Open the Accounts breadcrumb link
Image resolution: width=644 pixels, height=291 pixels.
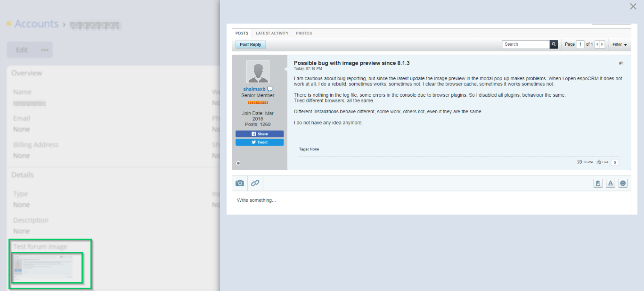(36, 24)
